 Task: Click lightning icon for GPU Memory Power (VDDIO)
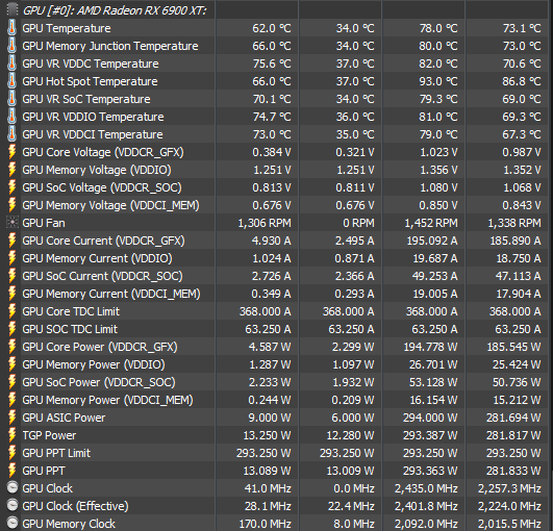[x=12, y=364]
